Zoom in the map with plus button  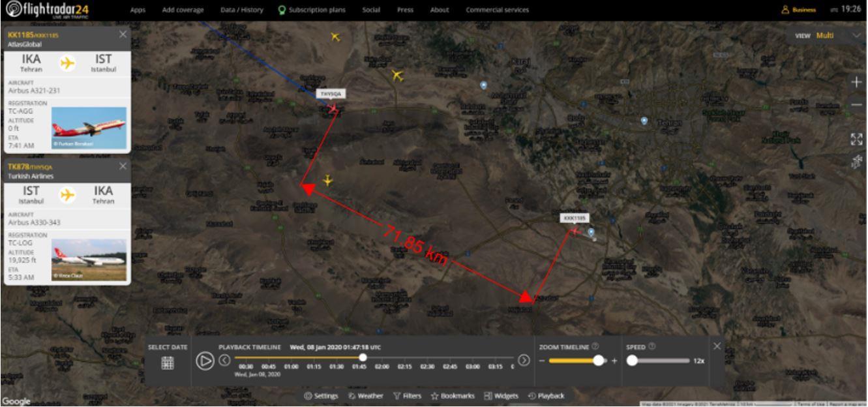pos(856,82)
